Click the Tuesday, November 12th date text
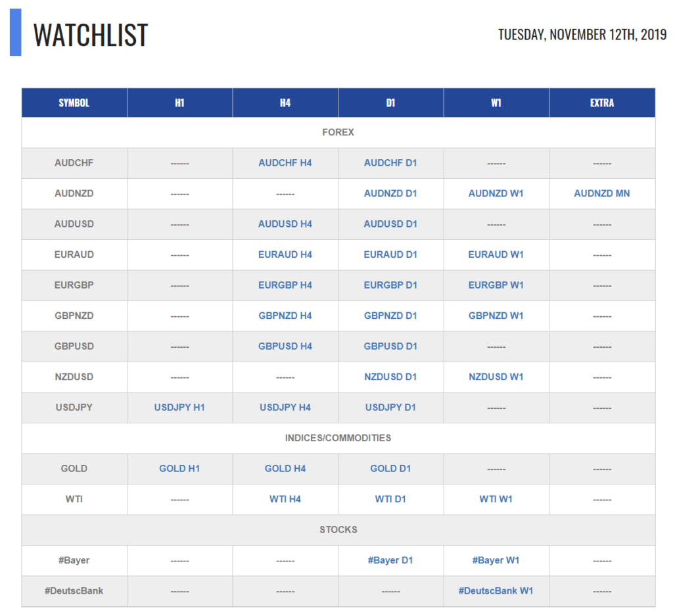This screenshot has height=616, width=673. [582, 34]
